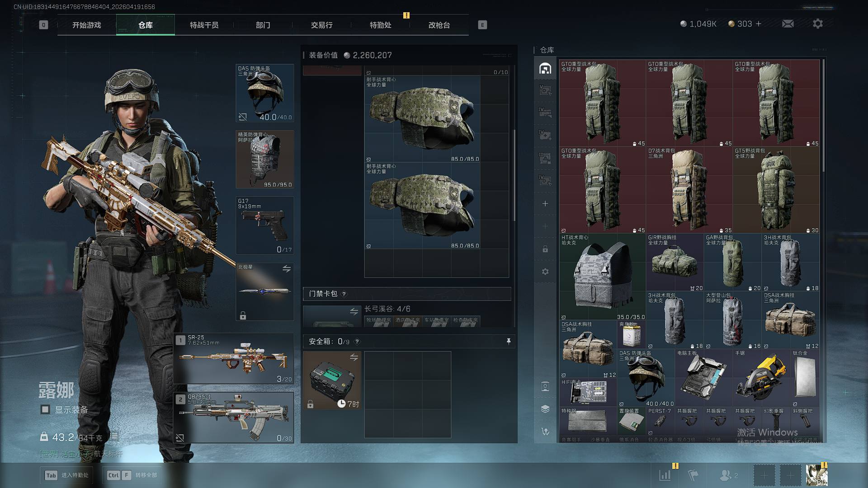This screenshot has width=868, height=488.
Task: Open the 改枪台 tab
Action: (439, 25)
